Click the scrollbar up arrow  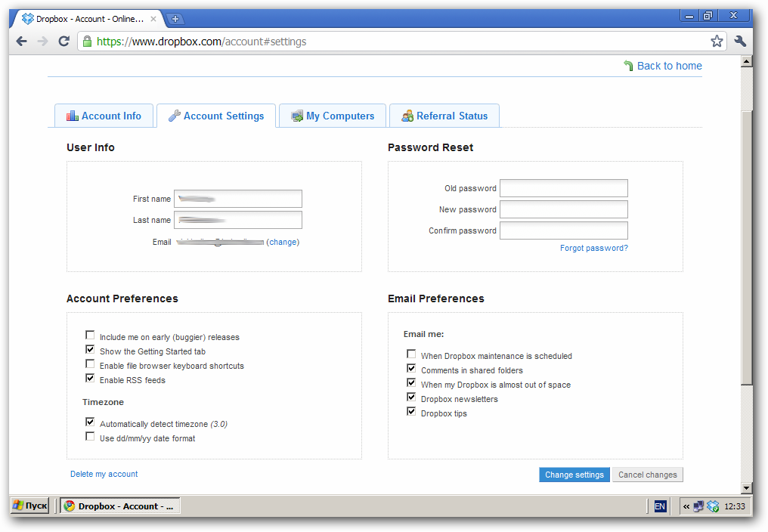click(746, 61)
